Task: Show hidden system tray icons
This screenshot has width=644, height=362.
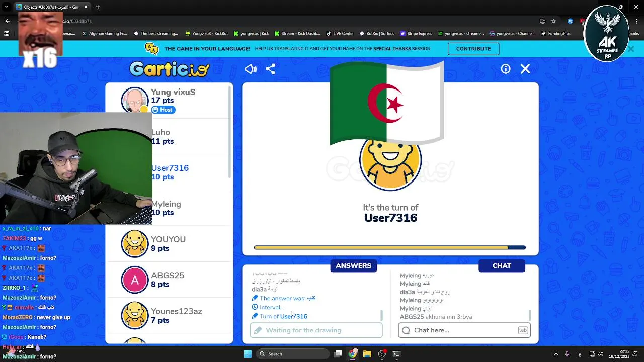Action: coord(556,354)
